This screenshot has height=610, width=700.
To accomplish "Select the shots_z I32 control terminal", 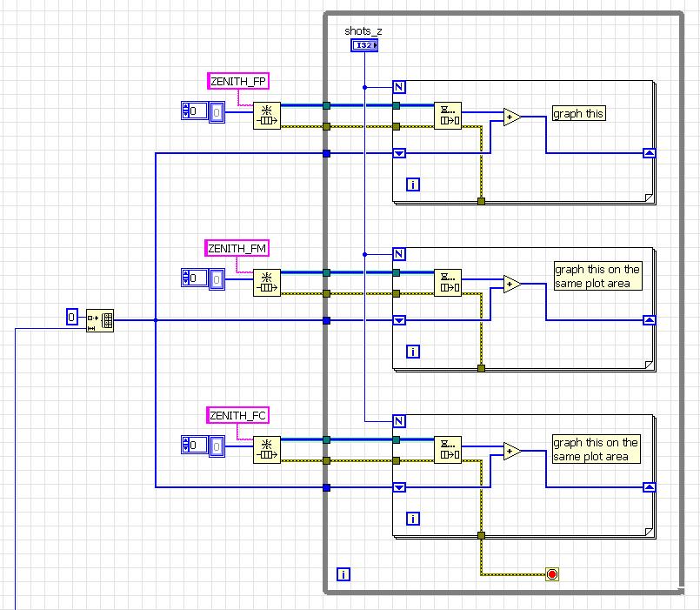I will 364,45.
